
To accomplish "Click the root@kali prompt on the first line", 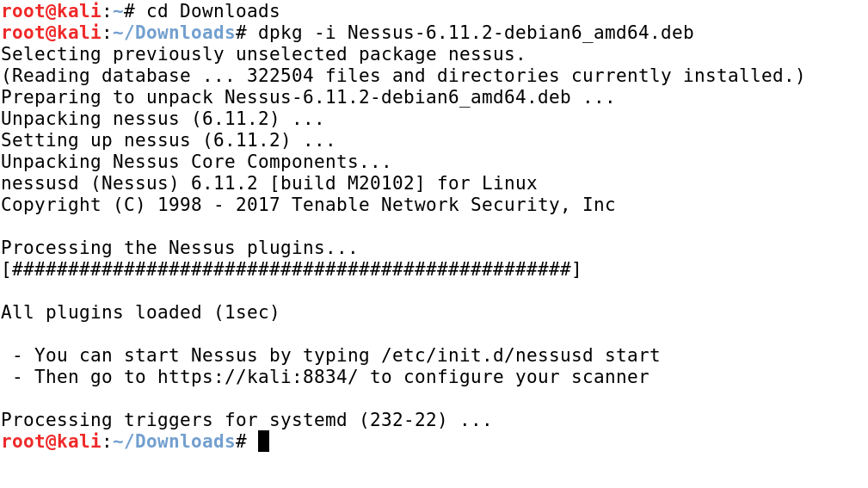I will coord(51,11).
